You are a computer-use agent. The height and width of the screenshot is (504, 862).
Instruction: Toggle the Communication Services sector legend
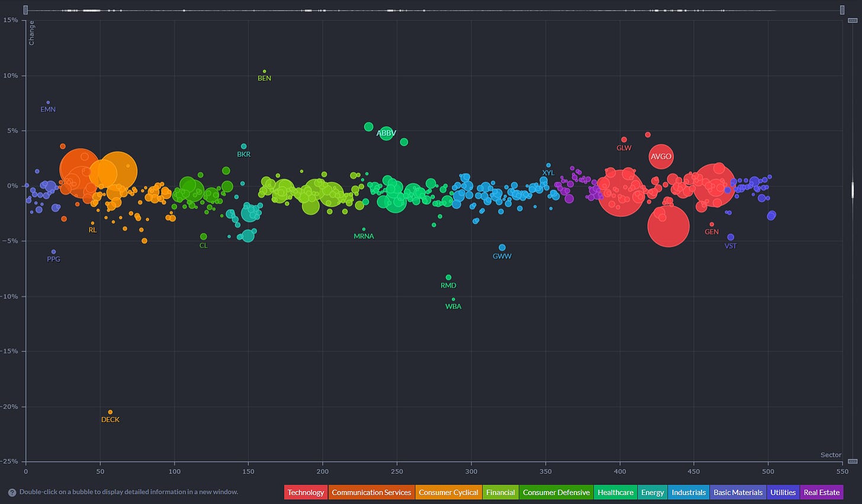tap(371, 492)
